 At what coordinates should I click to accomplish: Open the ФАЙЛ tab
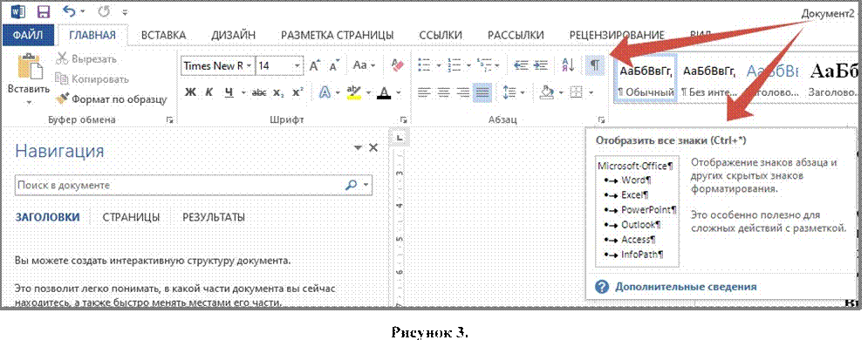pos(28,36)
